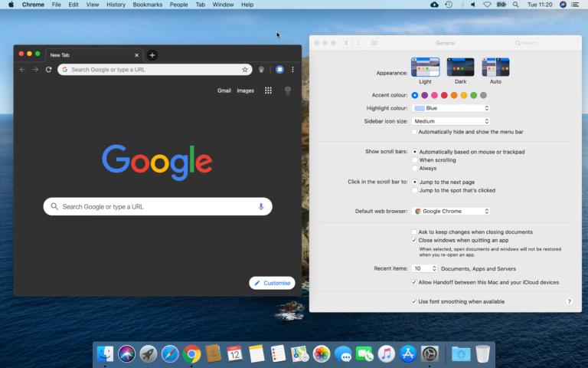Open Music from the Dock

[386, 353]
